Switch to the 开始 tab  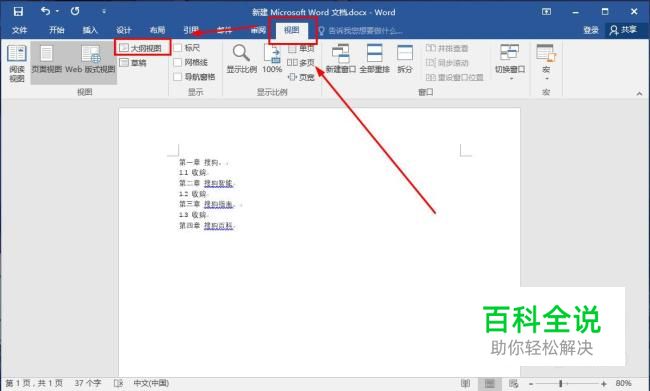pos(56,30)
